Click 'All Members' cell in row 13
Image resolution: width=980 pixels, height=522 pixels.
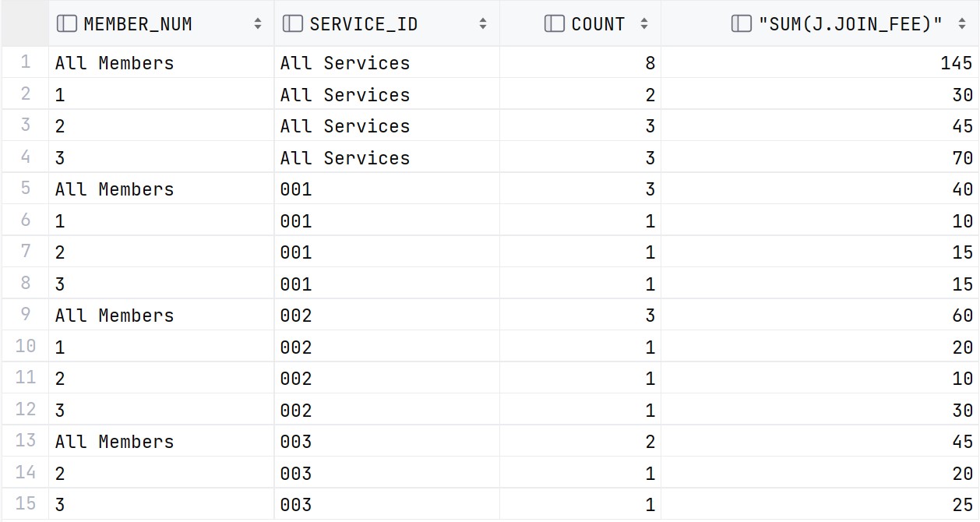click(161, 441)
